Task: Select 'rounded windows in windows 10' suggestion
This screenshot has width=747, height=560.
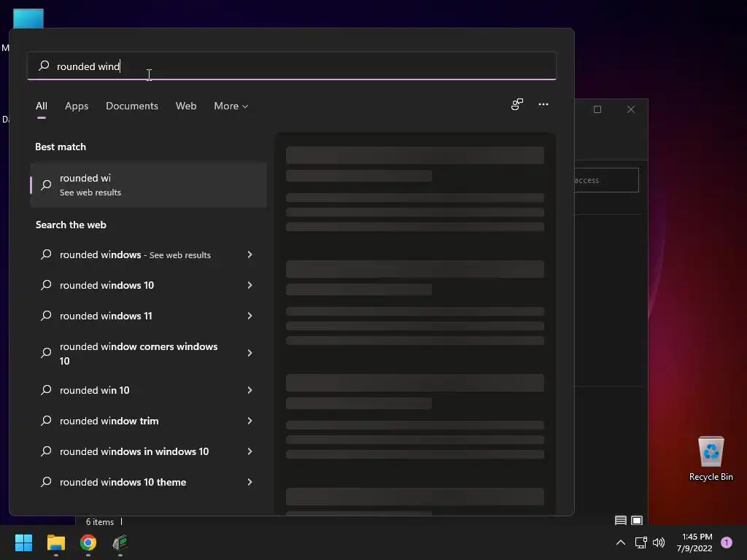Action: 148,451
